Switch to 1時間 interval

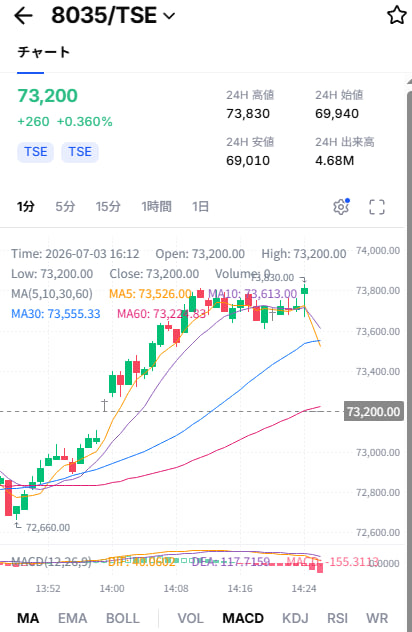156,206
